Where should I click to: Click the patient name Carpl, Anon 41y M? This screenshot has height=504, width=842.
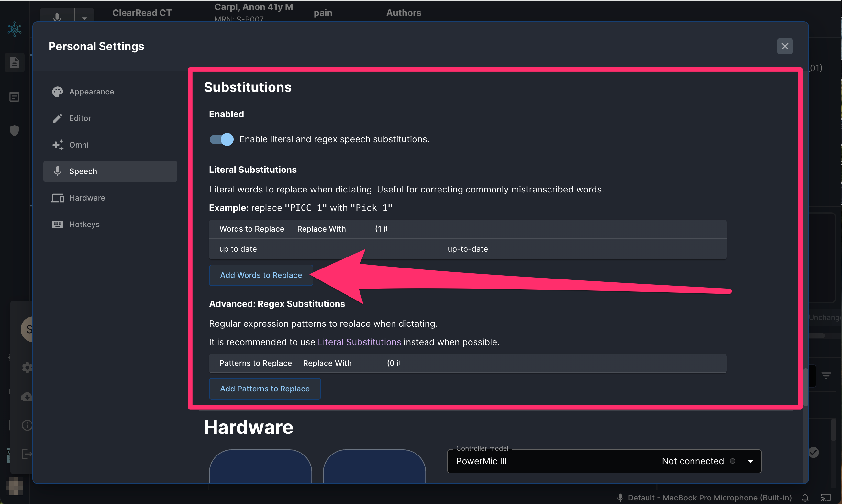coord(253,7)
